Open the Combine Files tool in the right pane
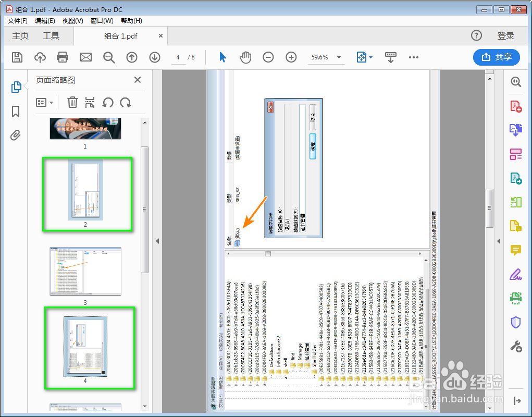Image resolution: width=532 pixels, height=417 pixels. click(x=516, y=130)
